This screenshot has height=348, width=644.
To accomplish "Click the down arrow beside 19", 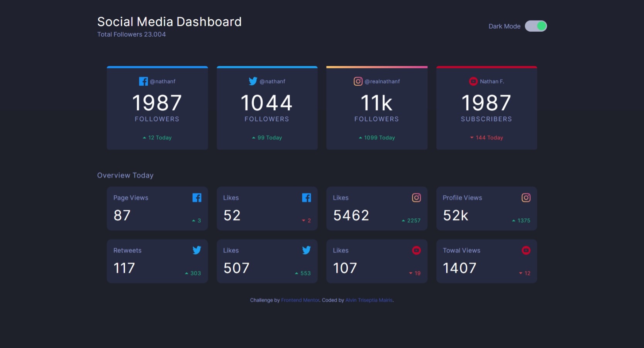I will pyautogui.click(x=411, y=274).
